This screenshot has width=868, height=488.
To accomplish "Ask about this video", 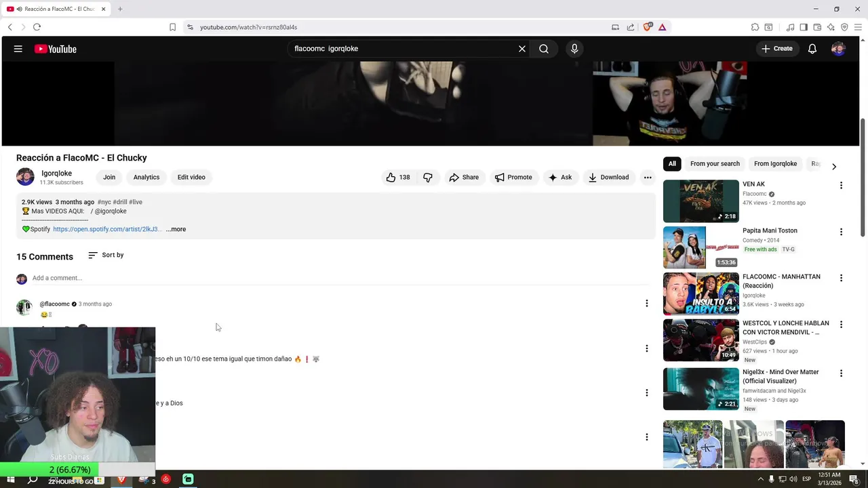I will (x=561, y=178).
